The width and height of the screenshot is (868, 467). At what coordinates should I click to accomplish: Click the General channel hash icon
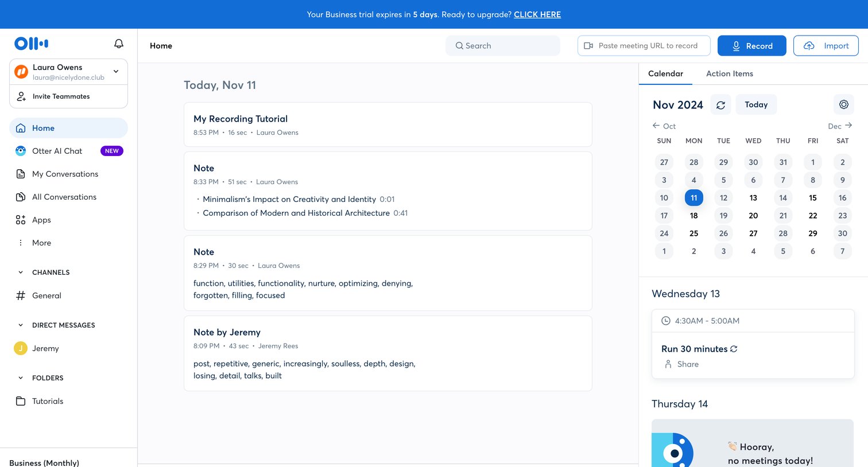coord(21,295)
